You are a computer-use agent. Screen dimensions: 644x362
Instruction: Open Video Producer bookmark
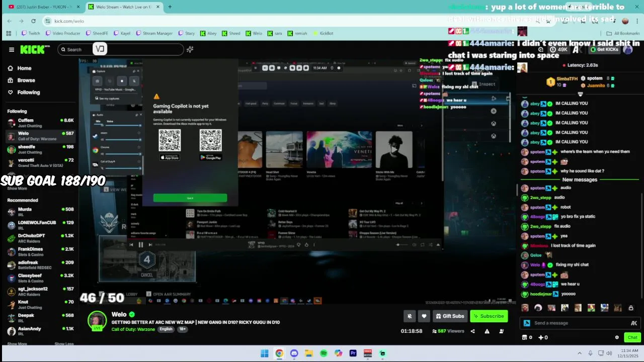click(x=63, y=33)
